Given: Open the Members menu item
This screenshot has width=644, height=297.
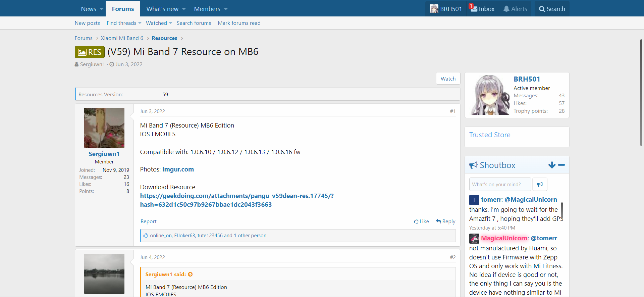Looking at the screenshot, I should (x=207, y=9).
